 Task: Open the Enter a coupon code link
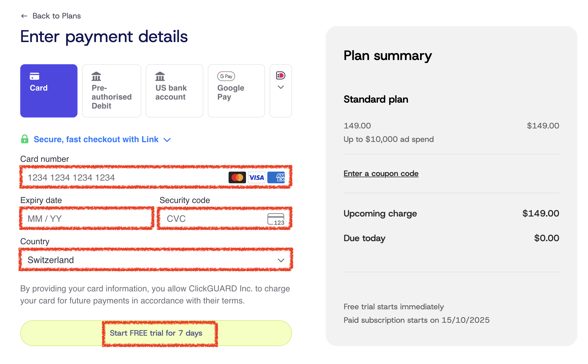tap(381, 174)
